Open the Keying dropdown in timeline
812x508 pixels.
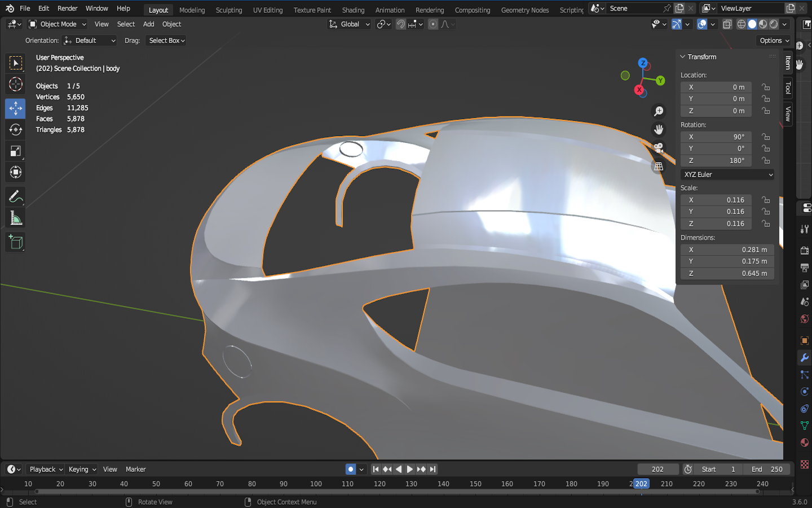pyautogui.click(x=82, y=470)
